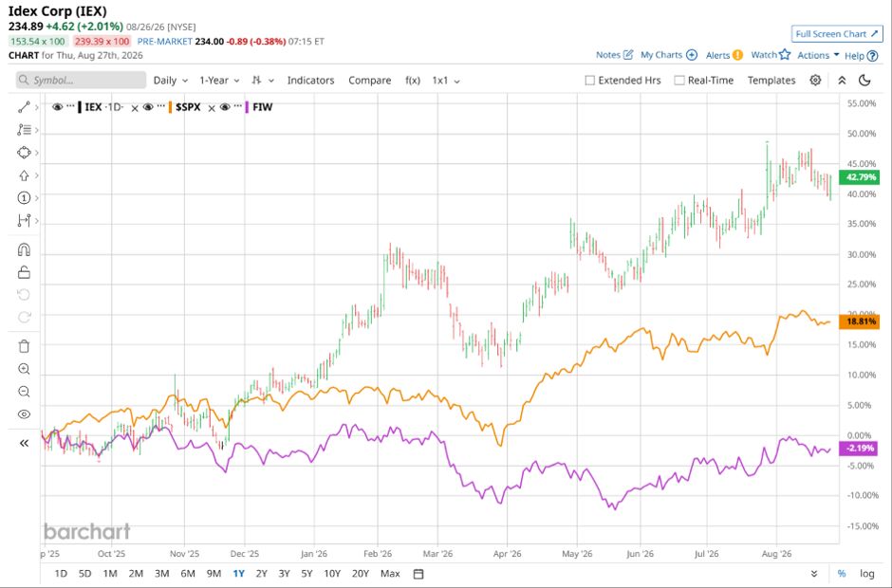Image resolution: width=892 pixels, height=588 pixels.
Task: Open the Templates menu
Action: click(771, 81)
